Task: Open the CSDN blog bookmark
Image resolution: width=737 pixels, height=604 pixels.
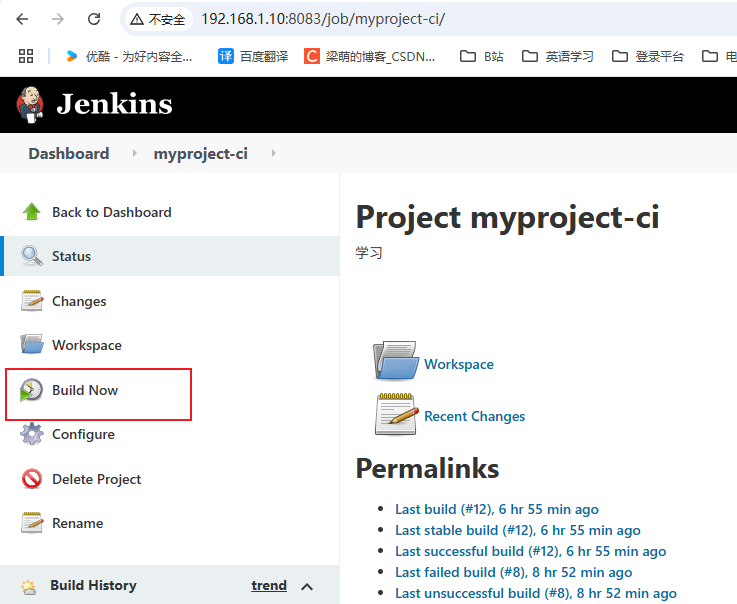Action: (369, 56)
